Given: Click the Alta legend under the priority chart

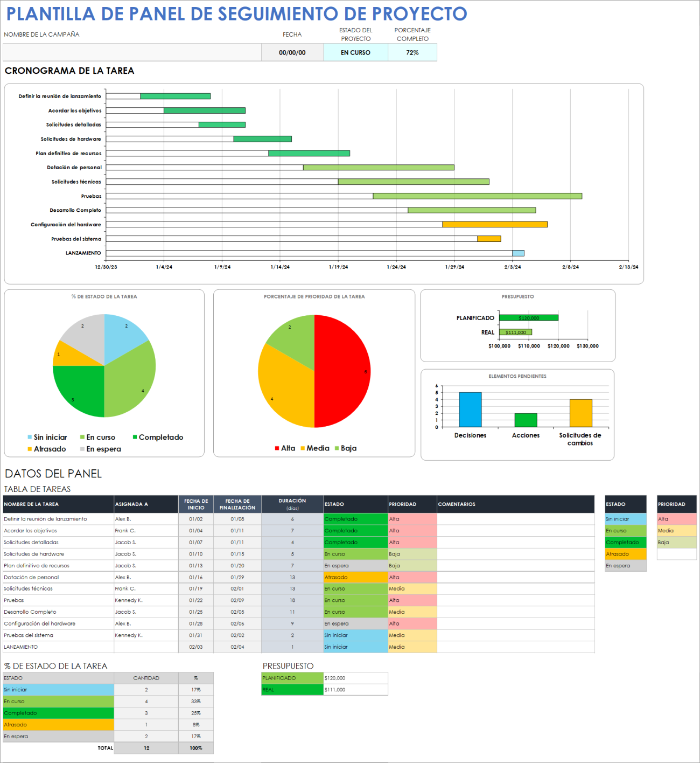Looking at the screenshot, I should tap(286, 448).
